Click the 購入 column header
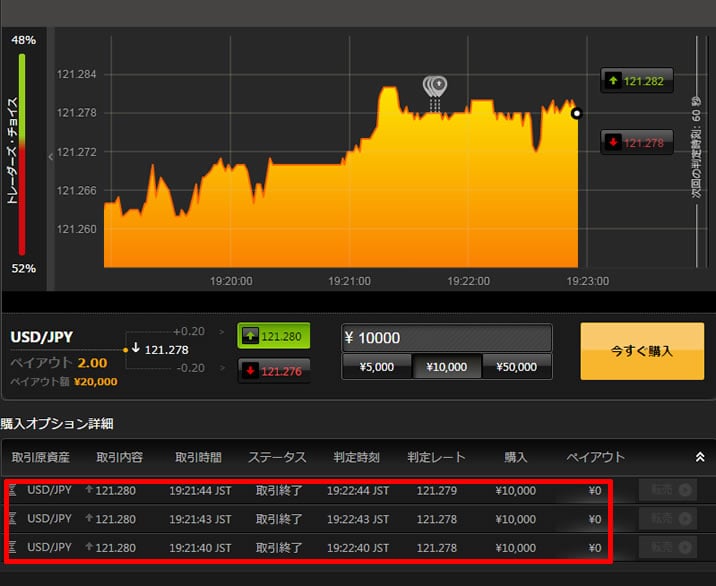This screenshot has height=586, width=716. pos(516,457)
